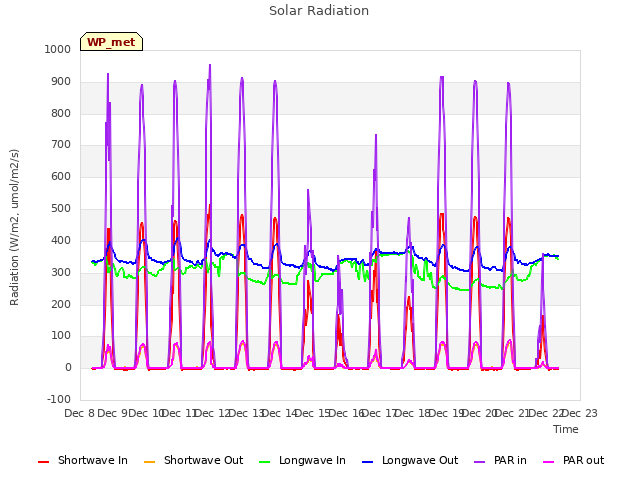Viewport: 640px width, 480px height.
Task: Toggle the Shortwave In legend entry
Action: tap(83, 460)
